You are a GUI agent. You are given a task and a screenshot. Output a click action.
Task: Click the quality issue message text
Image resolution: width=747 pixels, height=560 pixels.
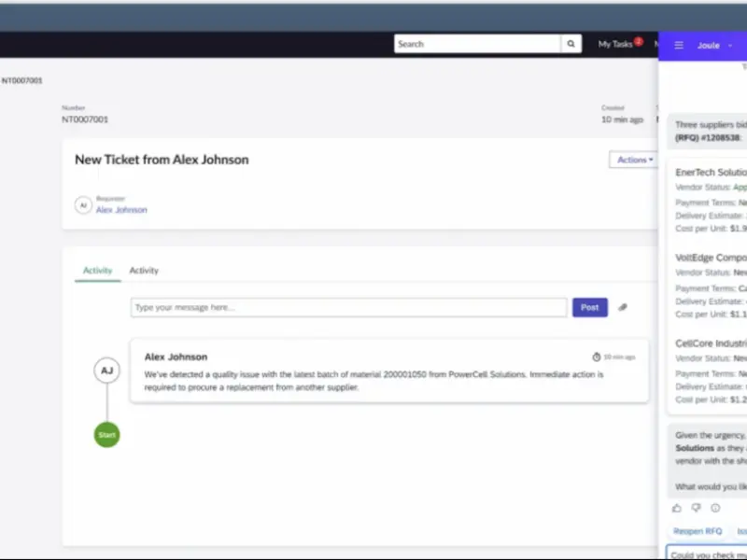point(374,381)
